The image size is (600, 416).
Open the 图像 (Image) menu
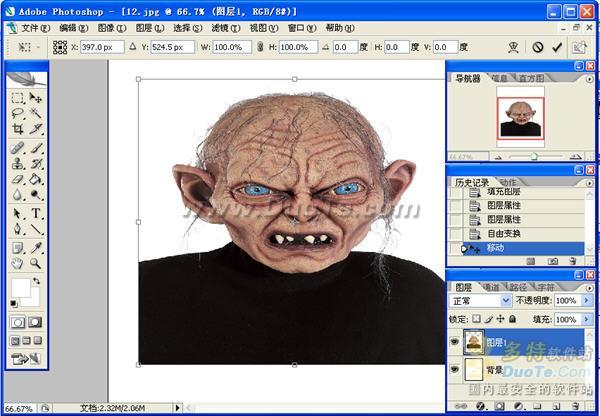pos(112,28)
